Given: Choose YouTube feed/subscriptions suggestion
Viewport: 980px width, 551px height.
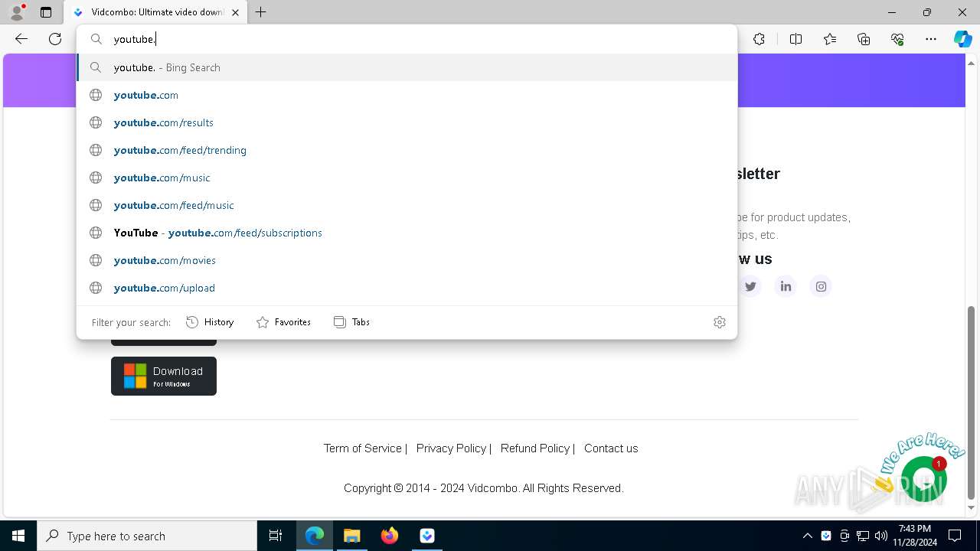Looking at the screenshot, I should pos(407,233).
